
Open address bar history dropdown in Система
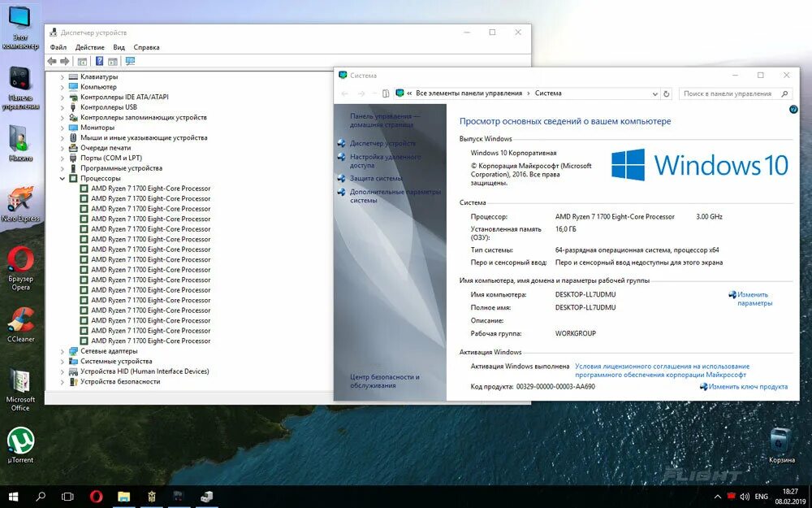655,93
